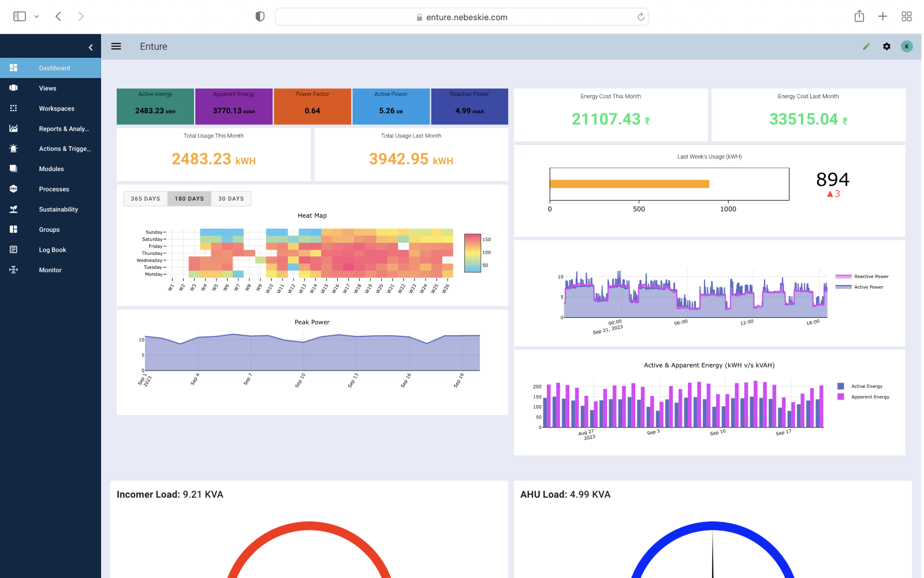Click the Reports & Analytics chart icon
This screenshot has height=578, width=924.
click(x=14, y=128)
